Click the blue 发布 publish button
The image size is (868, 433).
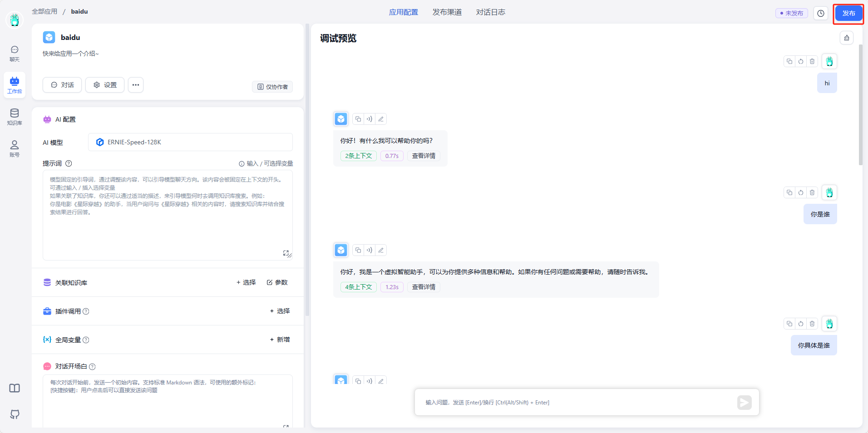[x=848, y=13]
